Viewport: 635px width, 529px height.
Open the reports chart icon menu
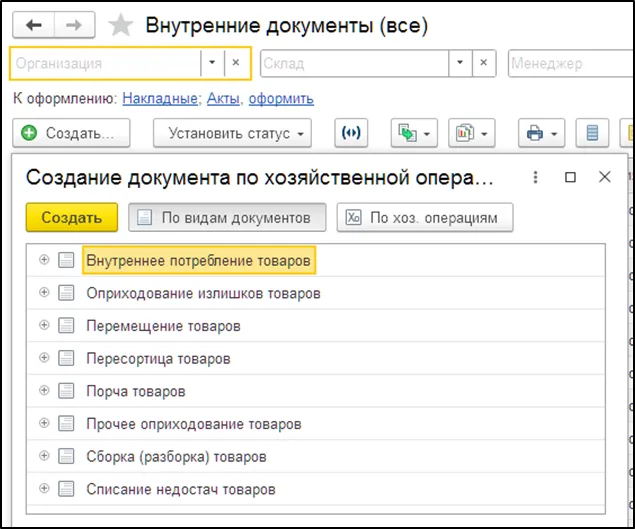tap(471, 133)
